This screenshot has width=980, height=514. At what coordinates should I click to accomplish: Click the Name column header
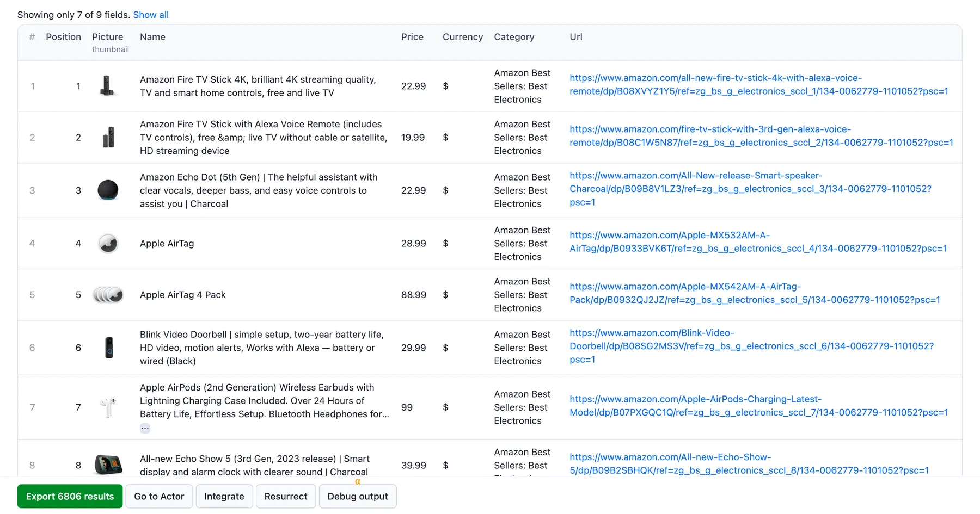pyautogui.click(x=152, y=37)
